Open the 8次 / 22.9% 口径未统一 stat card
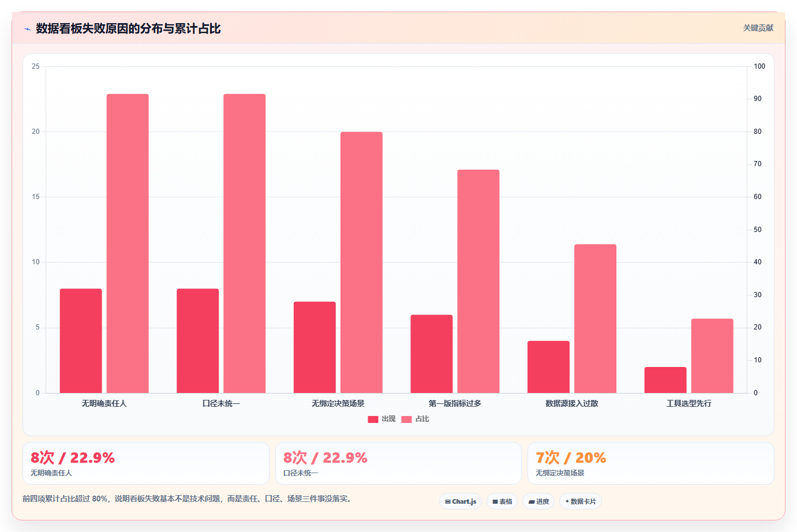Viewport: 797px width, 532px height. 398,463
